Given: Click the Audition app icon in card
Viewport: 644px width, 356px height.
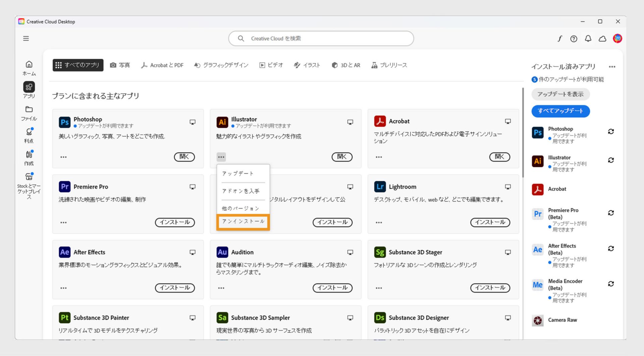Looking at the screenshot, I should pos(222,252).
